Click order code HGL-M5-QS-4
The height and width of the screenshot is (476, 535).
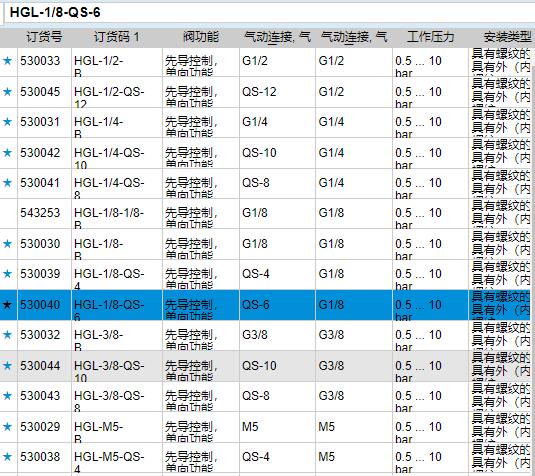click(x=109, y=461)
